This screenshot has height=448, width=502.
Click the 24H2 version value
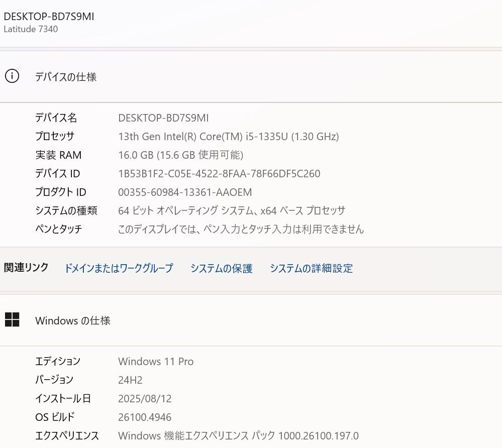131,380
